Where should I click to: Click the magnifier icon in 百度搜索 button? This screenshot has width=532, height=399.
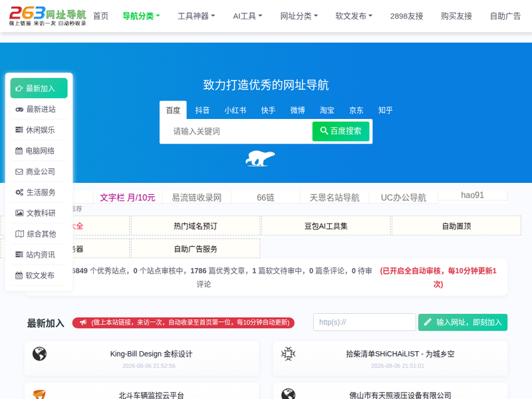[324, 130]
